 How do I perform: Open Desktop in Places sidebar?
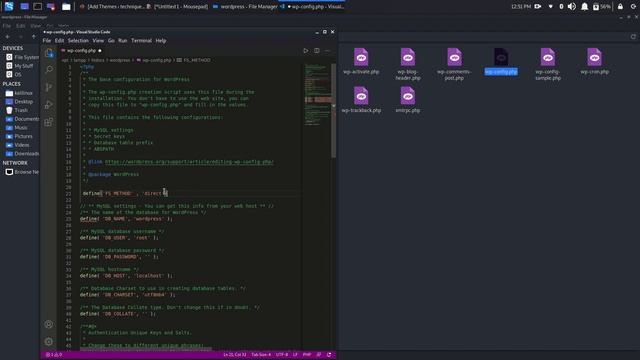click(19, 102)
